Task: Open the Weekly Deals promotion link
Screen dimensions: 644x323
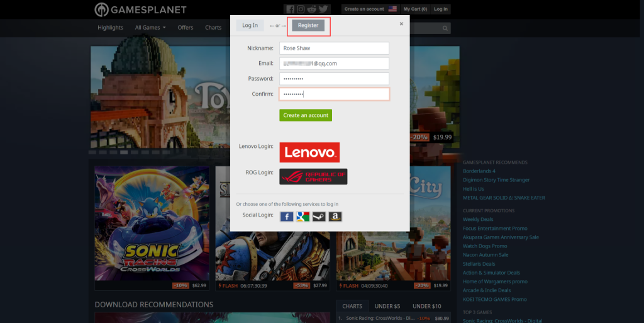Action: [478, 220]
